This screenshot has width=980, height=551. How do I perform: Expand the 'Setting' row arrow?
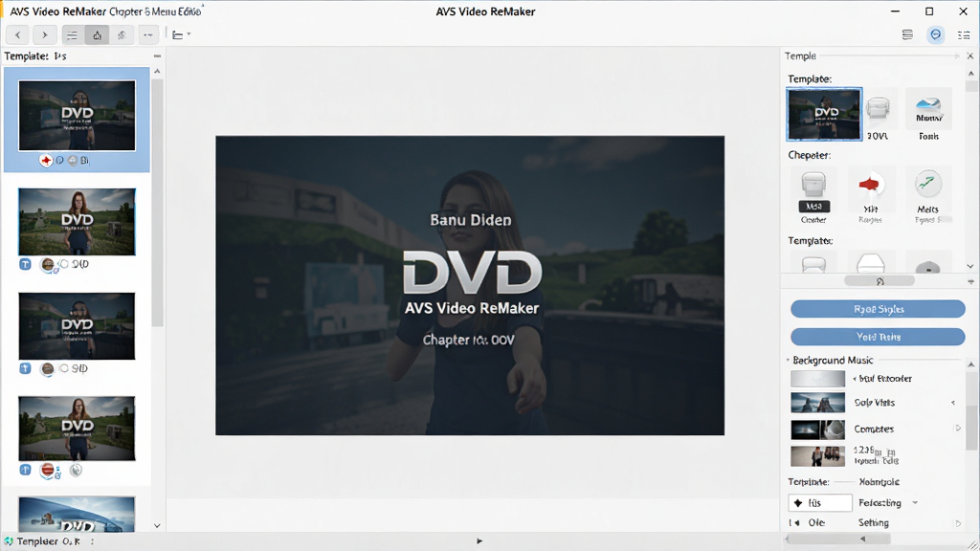tap(958, 523)
